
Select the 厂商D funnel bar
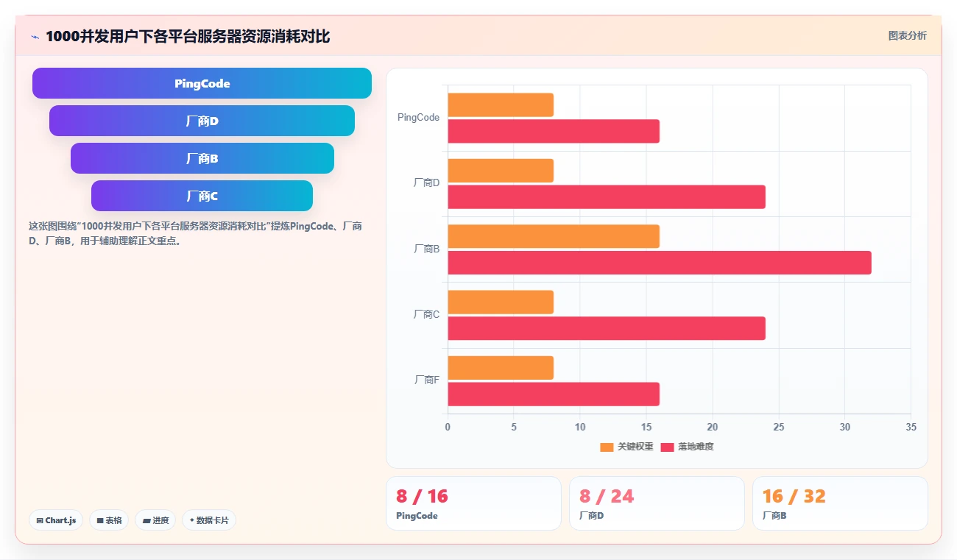(x=202, y=121)
